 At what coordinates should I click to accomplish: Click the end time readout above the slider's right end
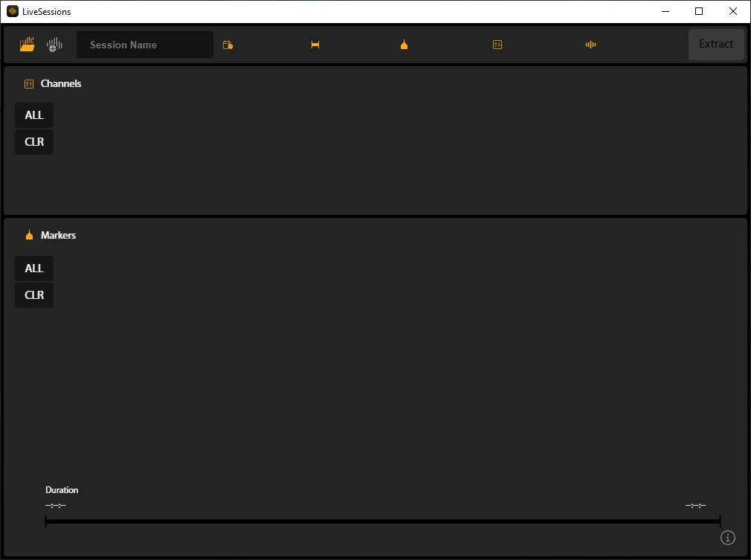(695, 506)
